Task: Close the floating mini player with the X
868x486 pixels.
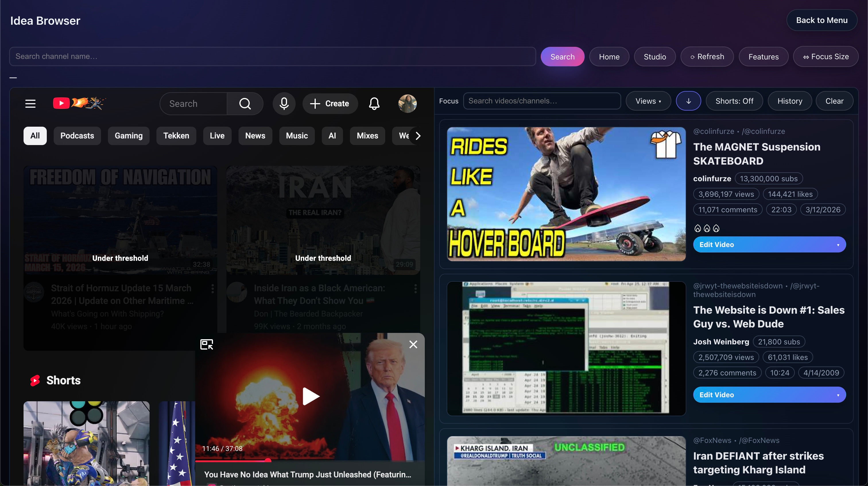Action: click(413, 344)
